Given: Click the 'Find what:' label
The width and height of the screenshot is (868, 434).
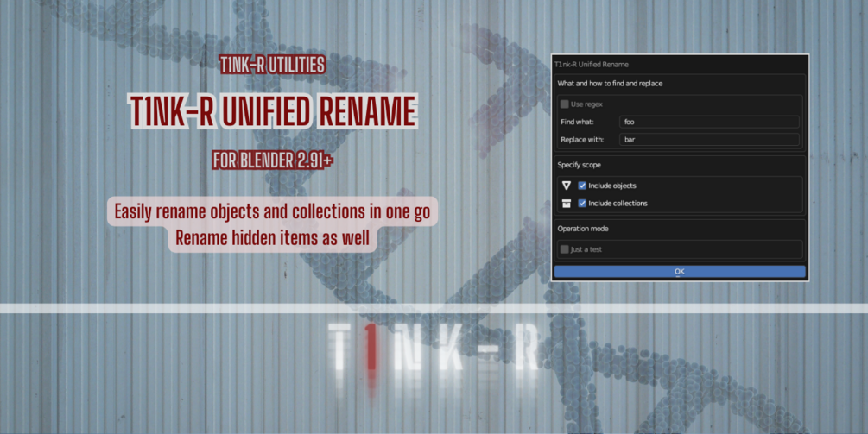Looking at the screenshot, I should point(577,122).
